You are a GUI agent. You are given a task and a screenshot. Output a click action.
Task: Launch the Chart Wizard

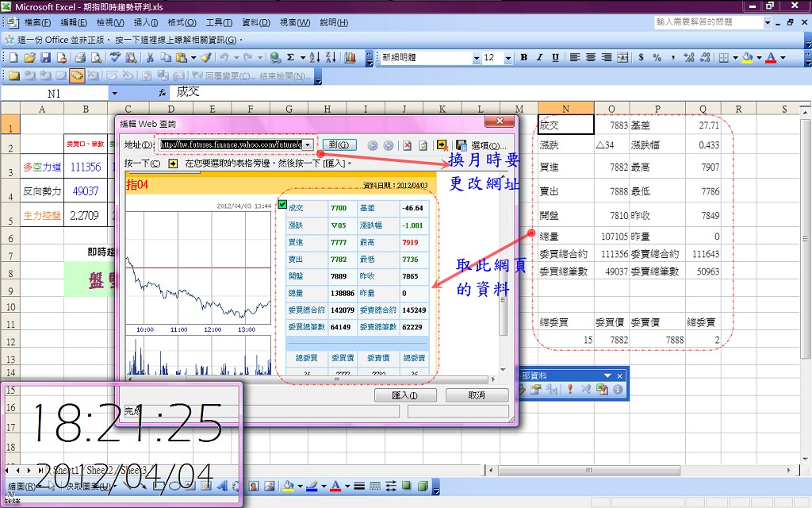[x=350, y=57]
